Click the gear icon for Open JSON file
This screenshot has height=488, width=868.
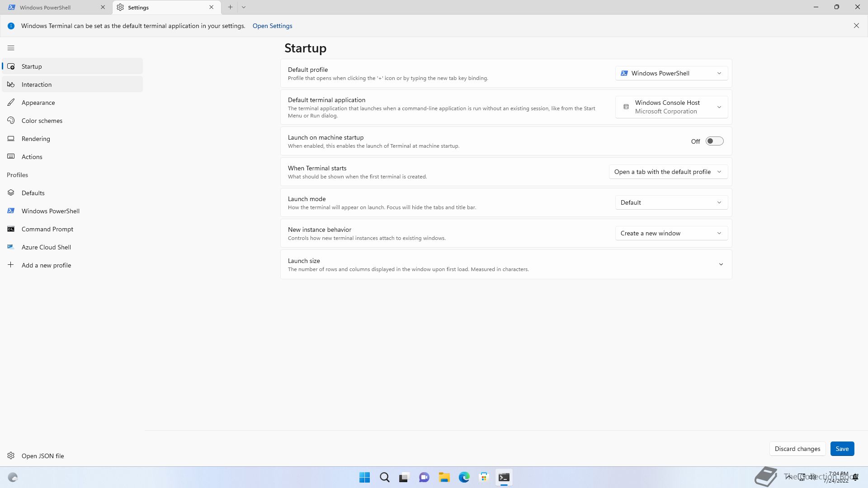[x=11, y=455]
